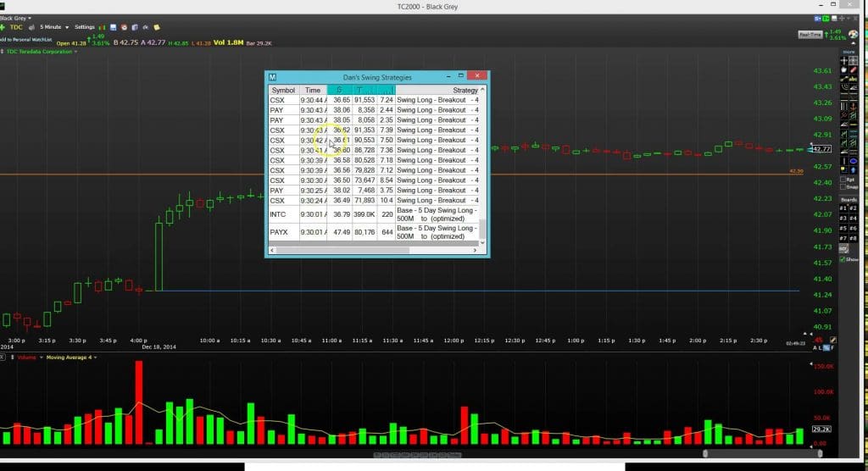868x471 pixels.
Task: Uncheck the Show checkbox under Boards
Action: tap(843, 259)
